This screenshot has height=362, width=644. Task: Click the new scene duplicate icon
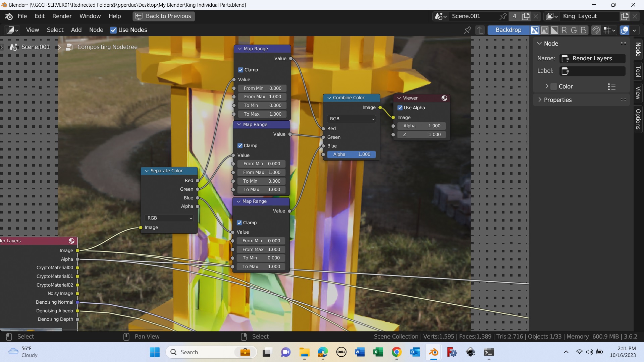526,16
